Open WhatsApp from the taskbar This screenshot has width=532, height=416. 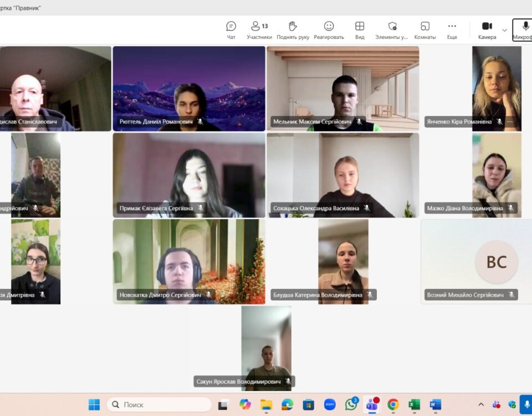[x=351, y=405]
